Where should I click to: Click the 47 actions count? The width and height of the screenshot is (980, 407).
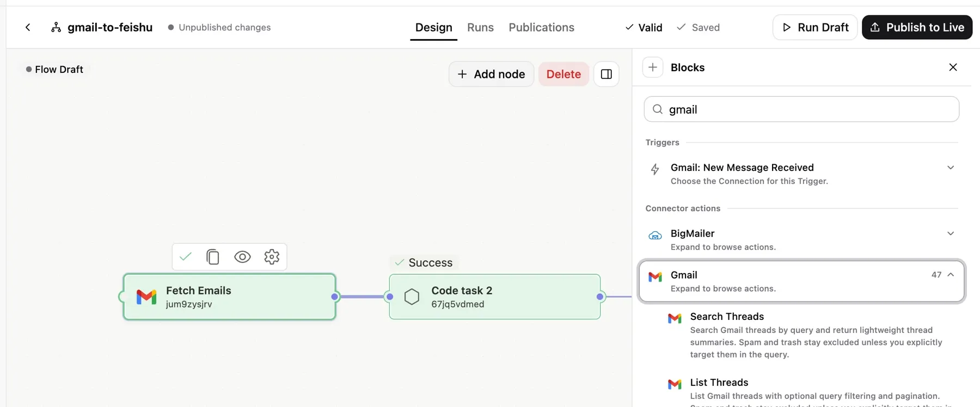(936, 275)
